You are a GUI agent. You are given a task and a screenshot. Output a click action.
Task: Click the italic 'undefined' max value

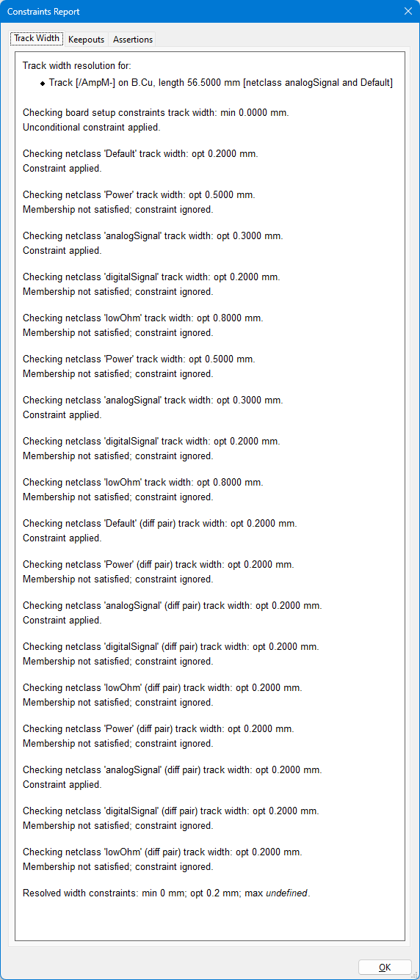287,893
